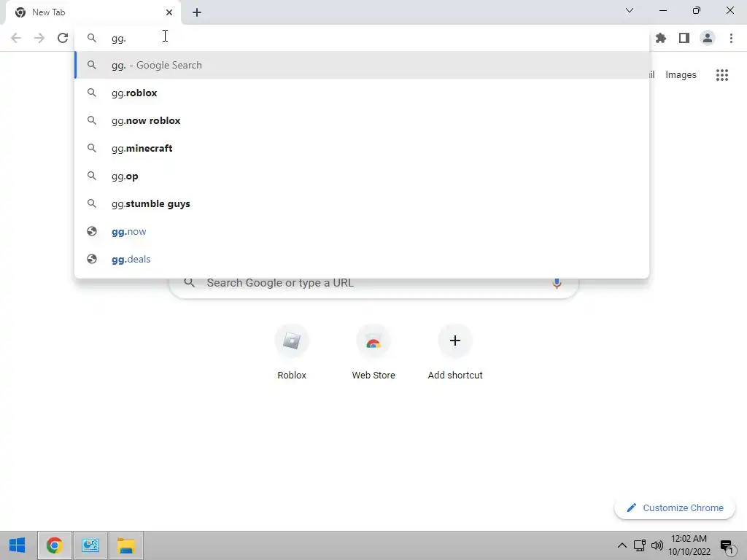Pick the gg.op suggestion
This screenshot has height=560, width=747.
362,176
